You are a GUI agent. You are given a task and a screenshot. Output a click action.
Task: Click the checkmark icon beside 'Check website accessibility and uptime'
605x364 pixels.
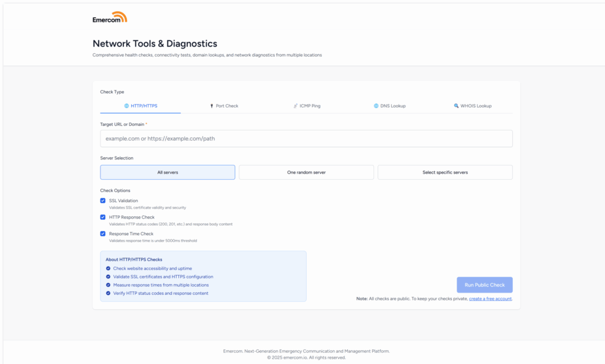(108, 268)
